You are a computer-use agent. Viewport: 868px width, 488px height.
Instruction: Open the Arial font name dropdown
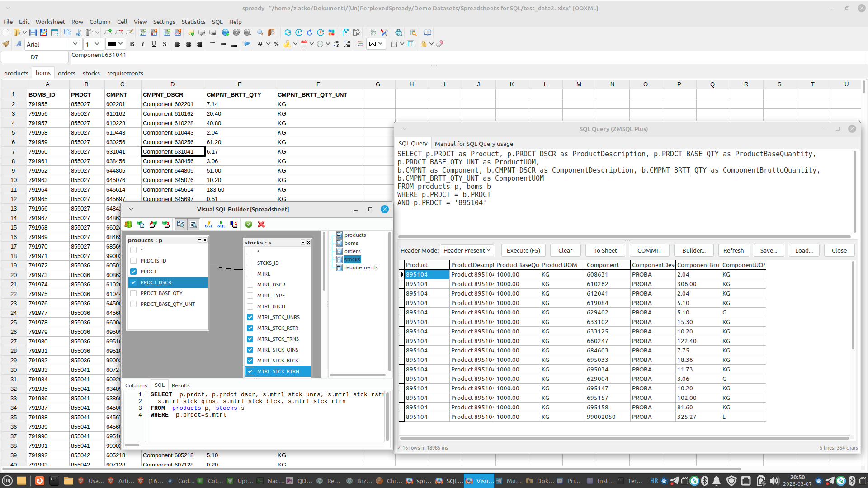pyautogui.click(x=75, y=44)
